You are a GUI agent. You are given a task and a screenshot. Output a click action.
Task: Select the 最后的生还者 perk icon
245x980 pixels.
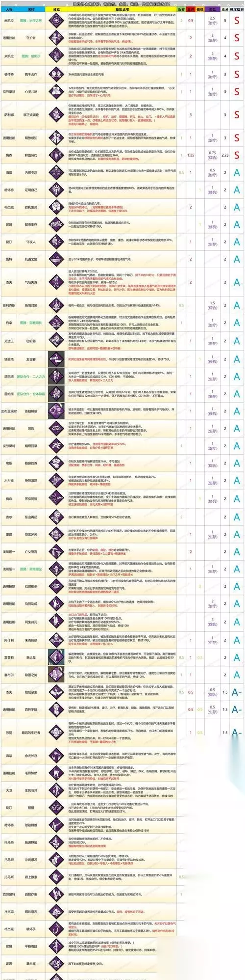click(x=56, y=732)
